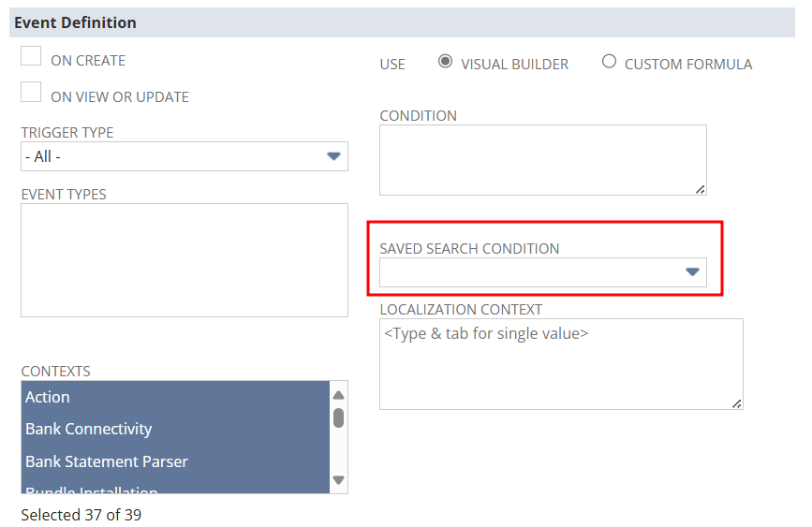Image resolution: width=812 pixels, height=527 pixels.
Task: Select Bundle Installation context entry
Action: 174,489
